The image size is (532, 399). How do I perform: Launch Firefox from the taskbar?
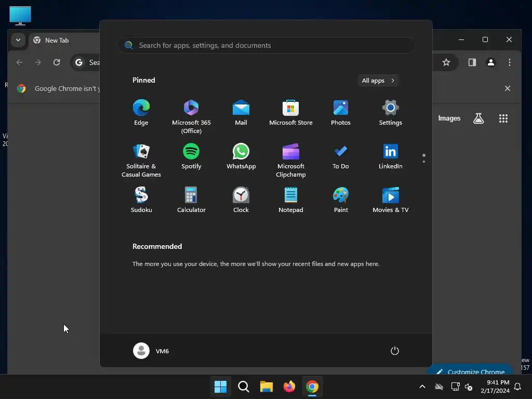click(x=289, y=387)
